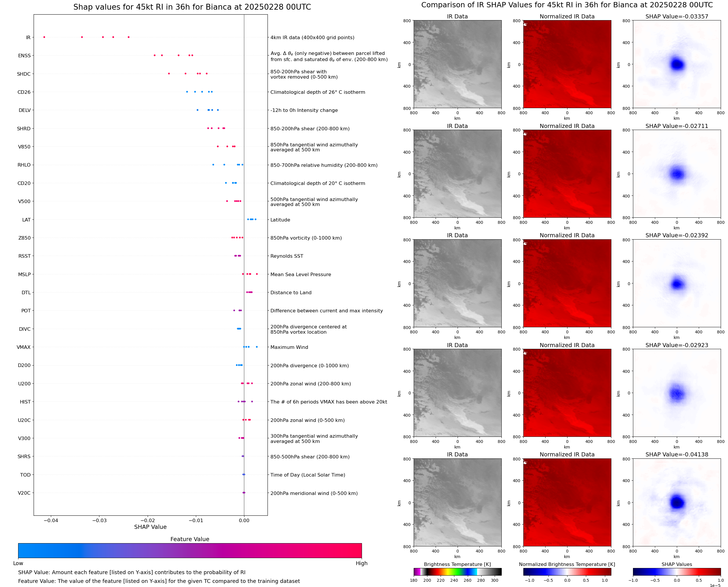Viewport: 728px width, 587px height.
Task: Click the leftmost IR SHAP data point
Action: click(x=44, y=37)
